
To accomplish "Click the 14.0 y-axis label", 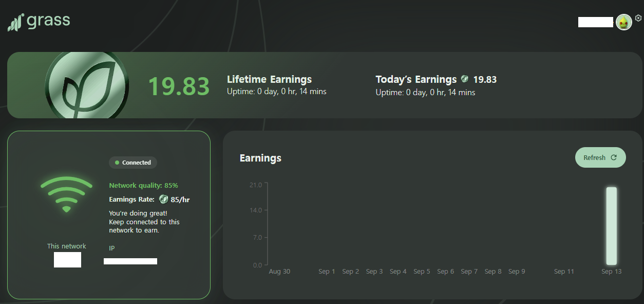I will [256, 210].
